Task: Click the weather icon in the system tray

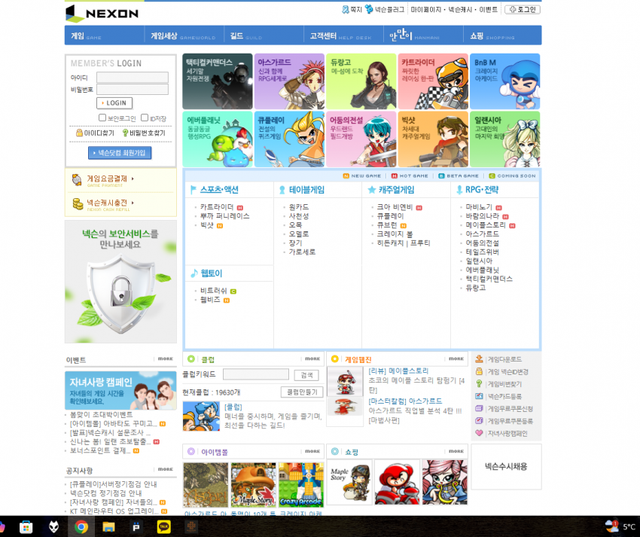Action: click(610, 526)
